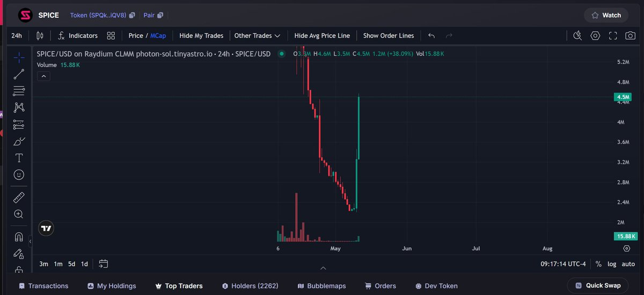Select the forecasting and measurement tool
The width and height of the screenshot is (644, 295).
coord(19,124)
